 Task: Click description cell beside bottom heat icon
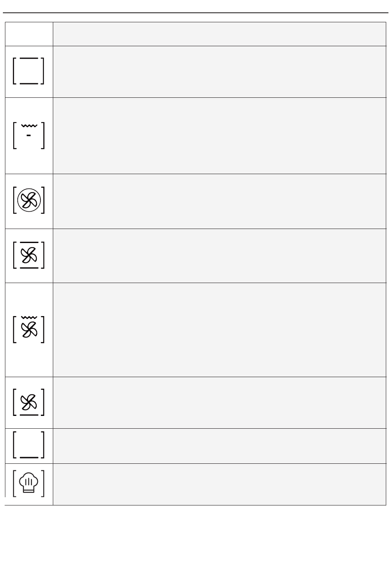click(220, 446)
